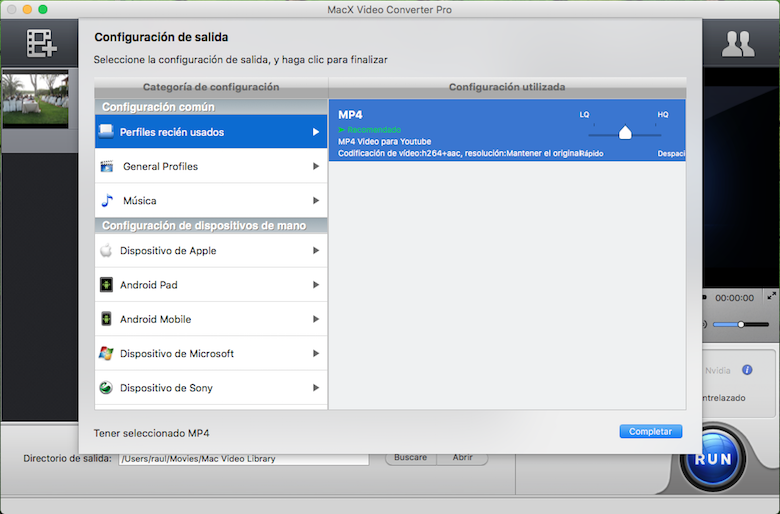Click the Completar button
The height and width of the screenshot is (514, 780).
[650, 431]
